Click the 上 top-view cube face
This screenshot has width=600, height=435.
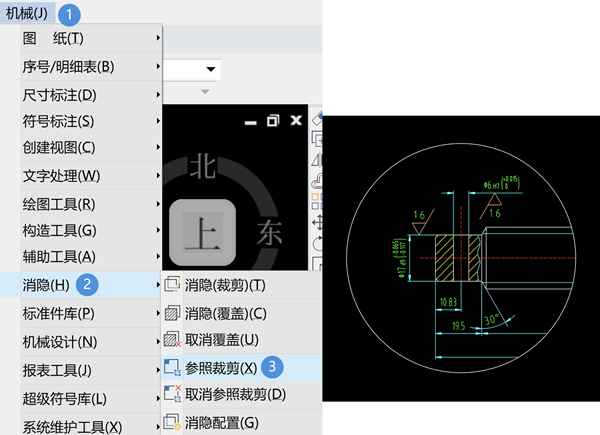(202, 232)
